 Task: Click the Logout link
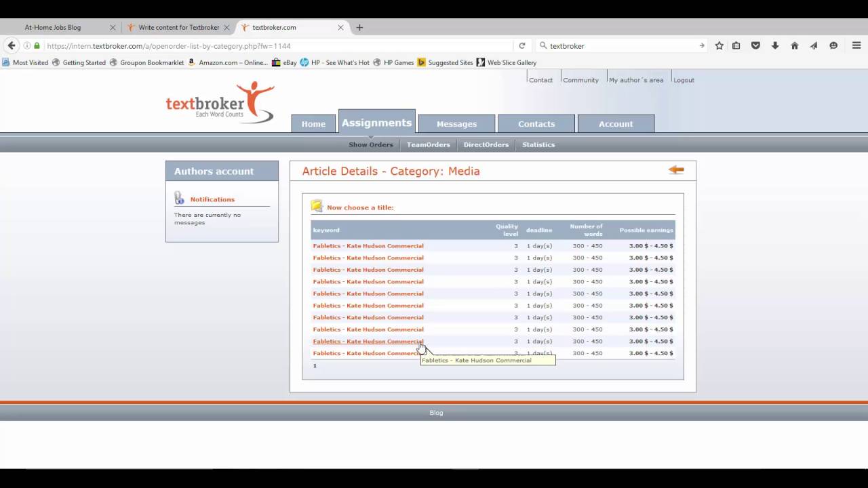tap(684, 80)
